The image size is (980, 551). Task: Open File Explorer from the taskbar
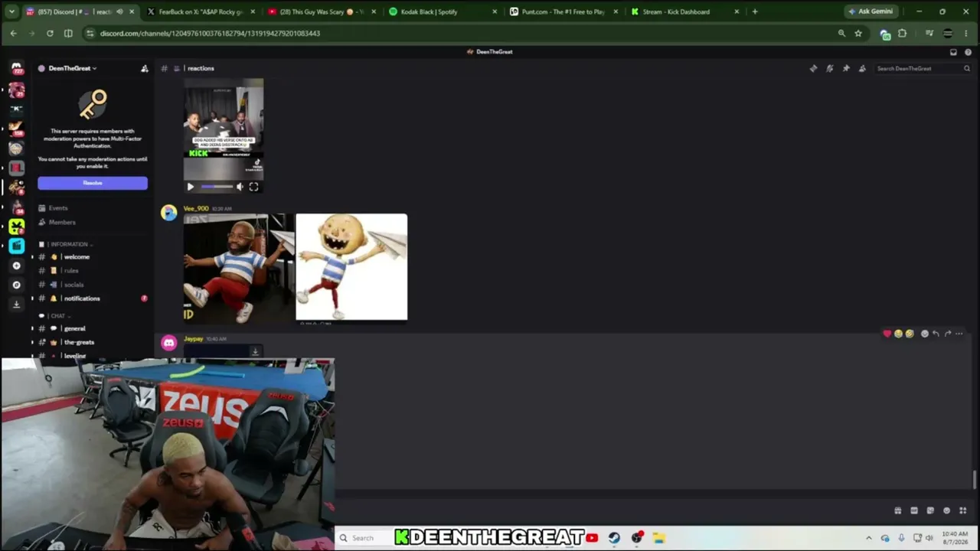coord(658,538)
